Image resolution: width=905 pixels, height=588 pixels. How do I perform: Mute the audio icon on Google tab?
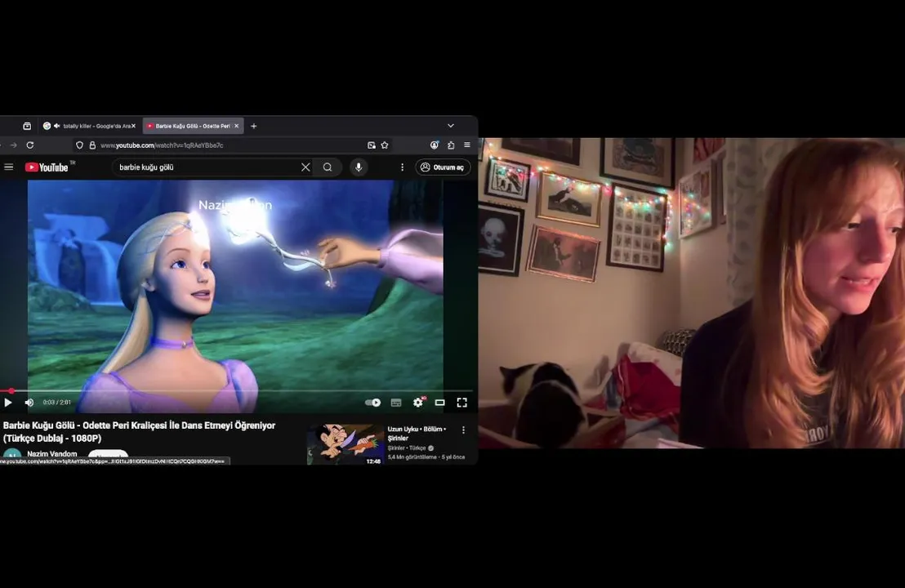56,126
